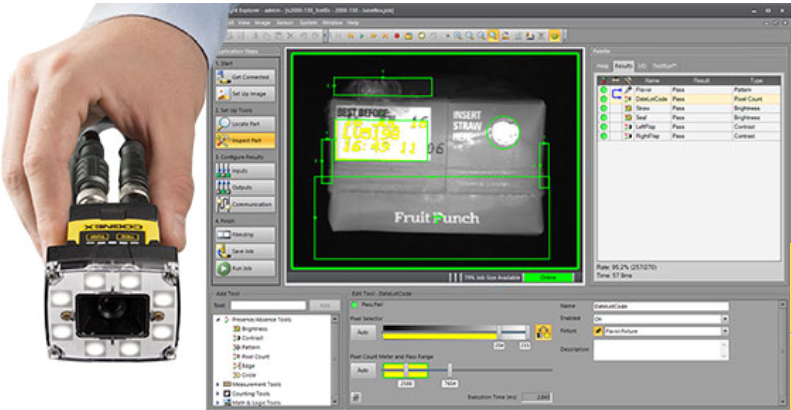Click the Pixel Count pass range upper handle

[449, 371]
